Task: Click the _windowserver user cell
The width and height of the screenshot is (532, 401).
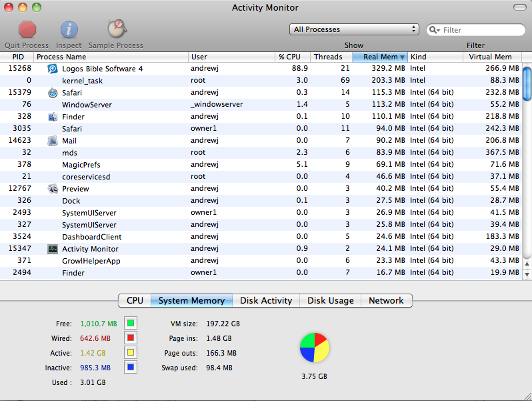Action: click(x=217, y=104)
